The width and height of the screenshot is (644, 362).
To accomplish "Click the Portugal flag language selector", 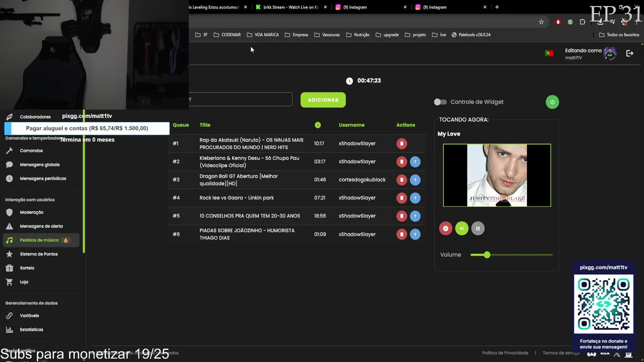I will [549, 53].
